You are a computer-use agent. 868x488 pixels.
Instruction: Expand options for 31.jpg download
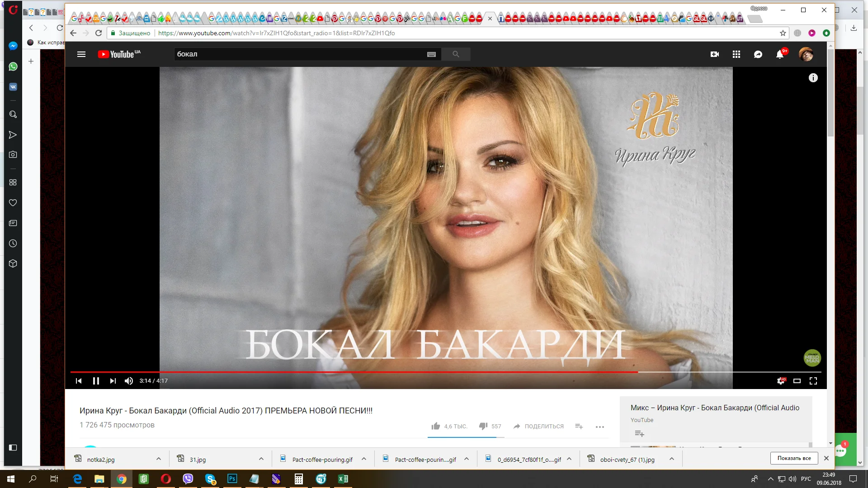[x=261, y=459]
